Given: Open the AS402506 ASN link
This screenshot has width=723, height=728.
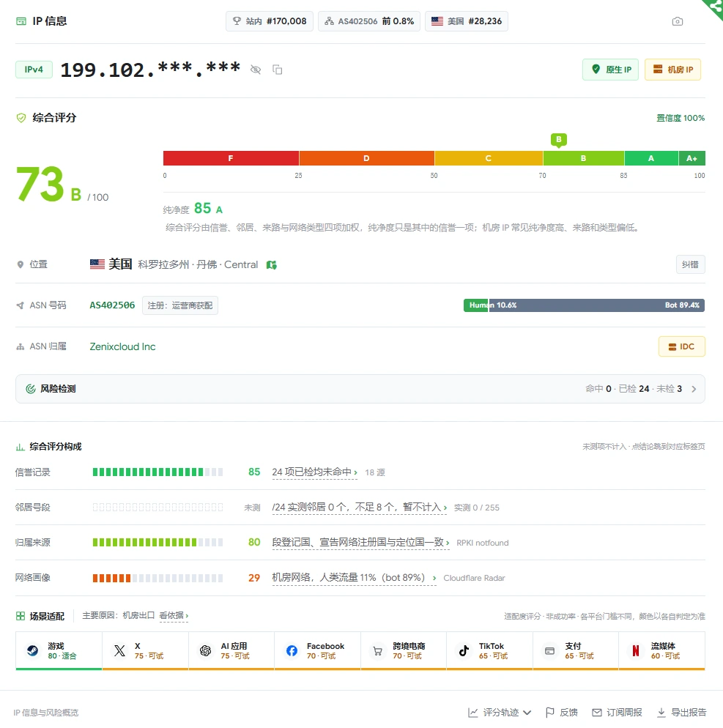Looking at the screenshot, I should 112,305.
